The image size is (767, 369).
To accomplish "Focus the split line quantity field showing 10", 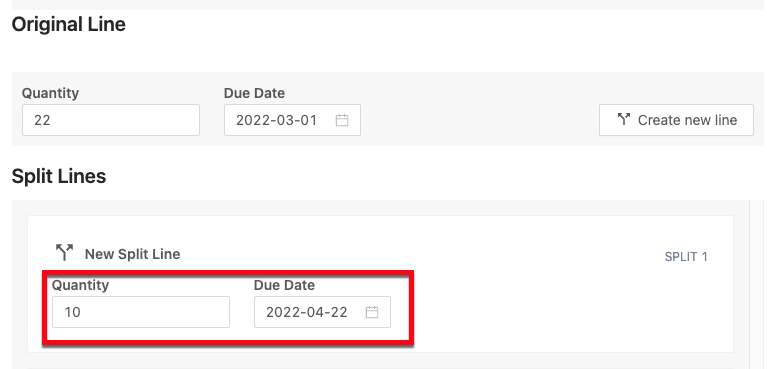I will [141, 312].
